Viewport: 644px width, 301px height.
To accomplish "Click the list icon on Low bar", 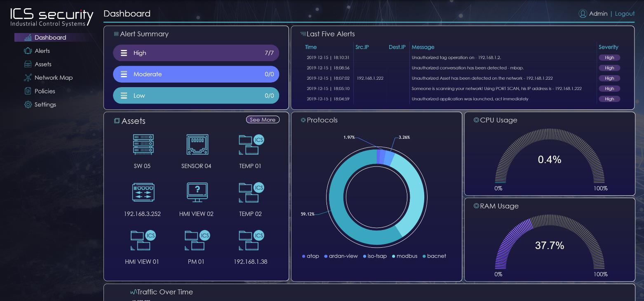I will click(124, 96).
